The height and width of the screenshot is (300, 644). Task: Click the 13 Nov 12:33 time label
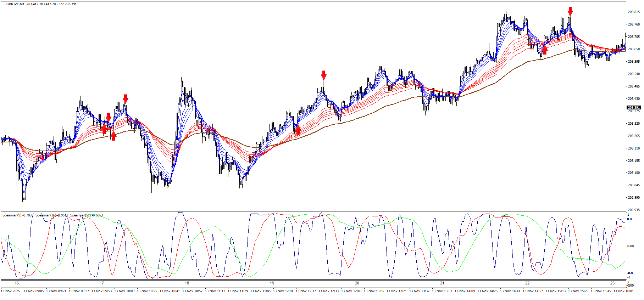coord(328,291)
